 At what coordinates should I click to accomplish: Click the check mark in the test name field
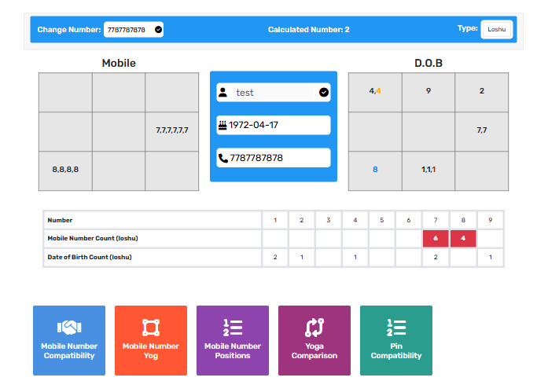pos(323,93)
